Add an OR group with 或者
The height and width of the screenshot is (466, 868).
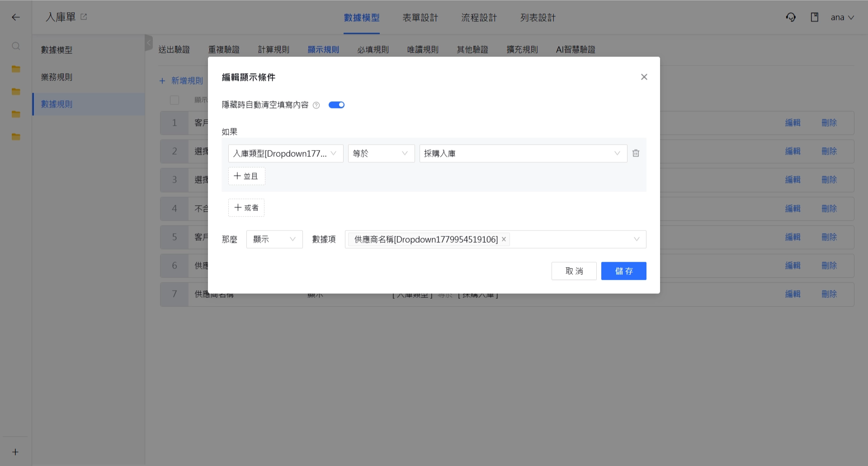pos(246,207)
